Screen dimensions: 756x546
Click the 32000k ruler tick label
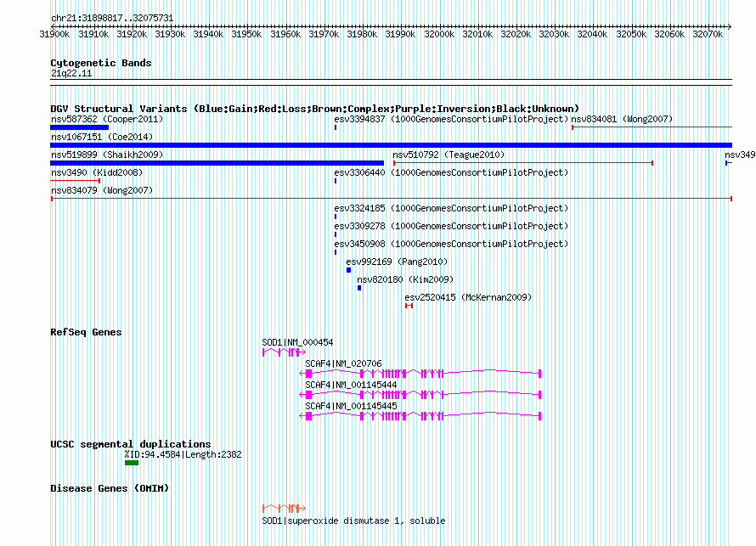[439, 34]
